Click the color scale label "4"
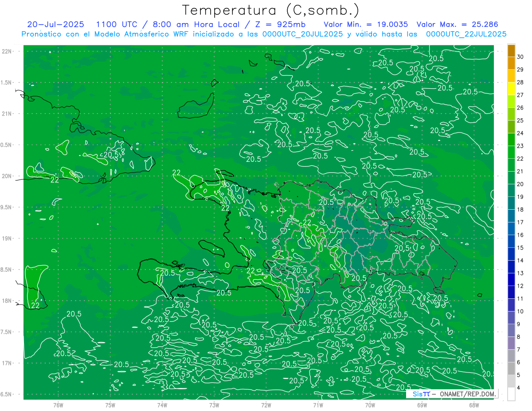This screenshot has width=532, height=411. (x=519, y=388)
